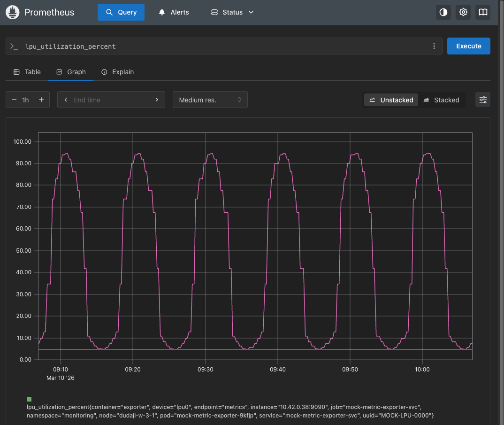The width and height of the screenshot is (504, 425).
Task: Decrease the time range with minus
Action: pyautogui.click(x=14, y=100)
